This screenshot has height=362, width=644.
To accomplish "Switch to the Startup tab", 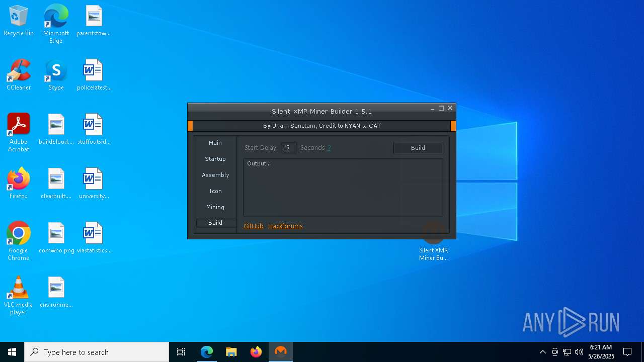I will point(215,159).
